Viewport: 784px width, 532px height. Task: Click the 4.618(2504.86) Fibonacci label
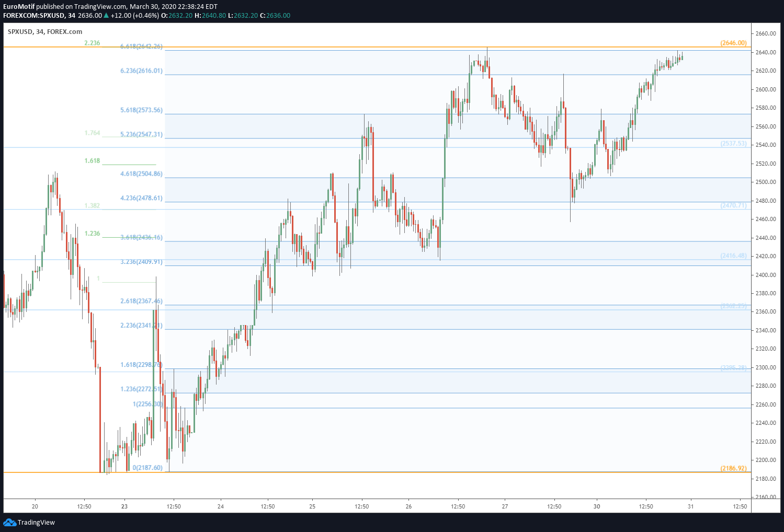coord(141,174)
